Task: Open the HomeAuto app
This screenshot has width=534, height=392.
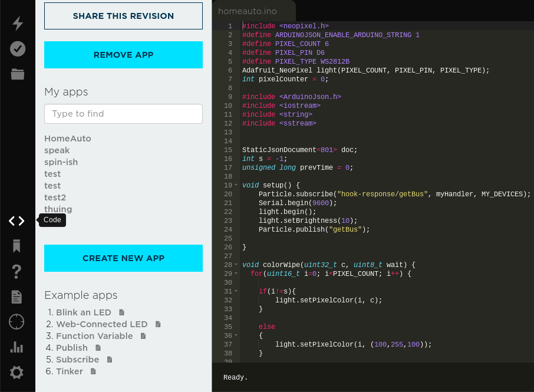Action: (x=68, y=139)
